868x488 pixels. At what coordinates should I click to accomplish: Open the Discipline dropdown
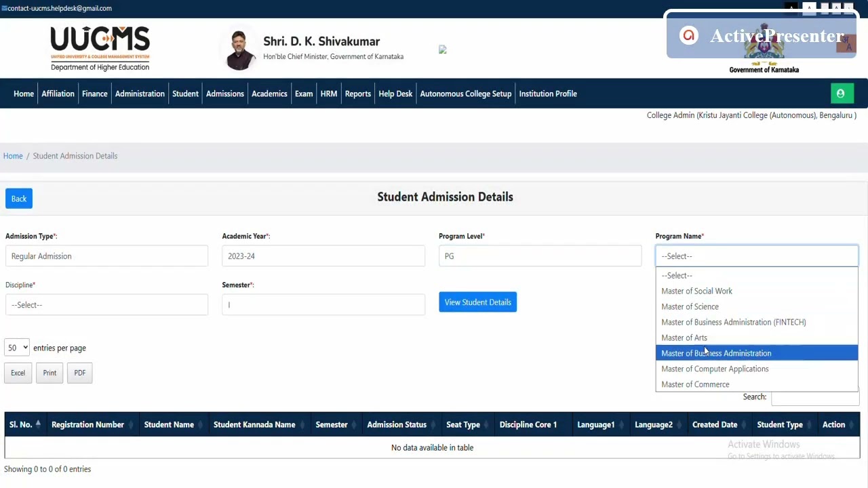click(x=106, y=305)
